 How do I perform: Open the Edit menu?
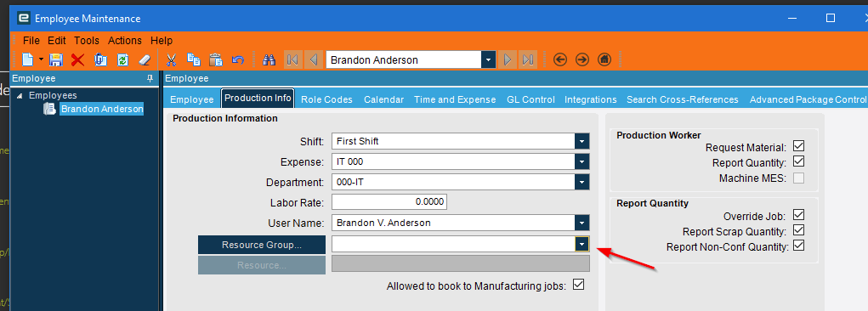coord(56,41)
